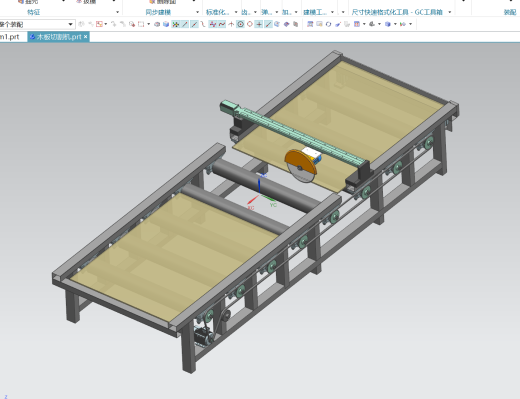520x399 pixels.
Task: Click the grey stamp-shaped toolbar icon
Action: [x=372, y=24]
